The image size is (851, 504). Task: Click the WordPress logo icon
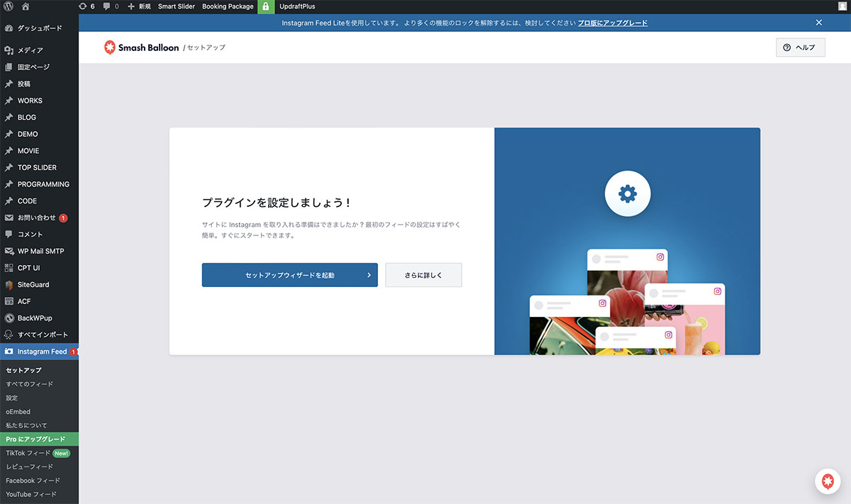click(9, 6)
